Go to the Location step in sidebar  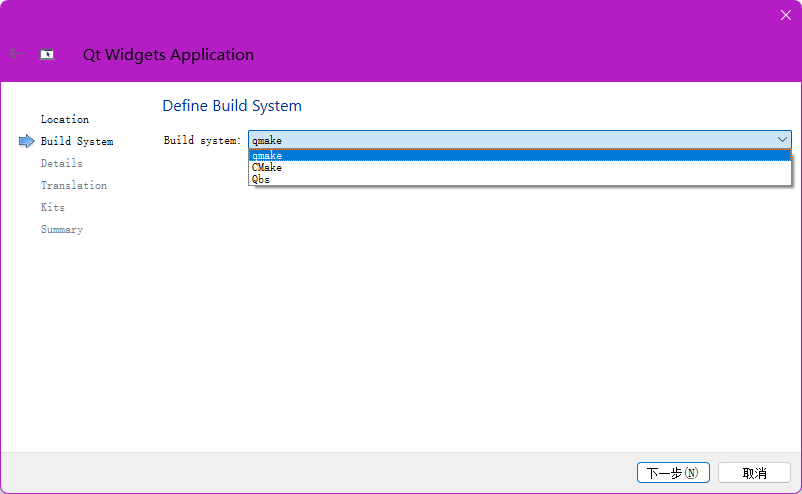pyautogui.click(x=65, y=120)
